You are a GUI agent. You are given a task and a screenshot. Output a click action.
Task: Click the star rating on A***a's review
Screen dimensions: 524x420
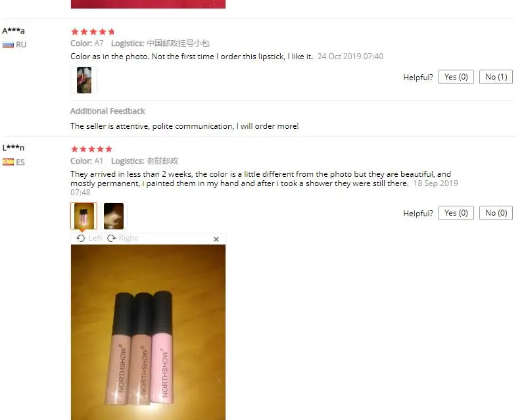(93, 32)
